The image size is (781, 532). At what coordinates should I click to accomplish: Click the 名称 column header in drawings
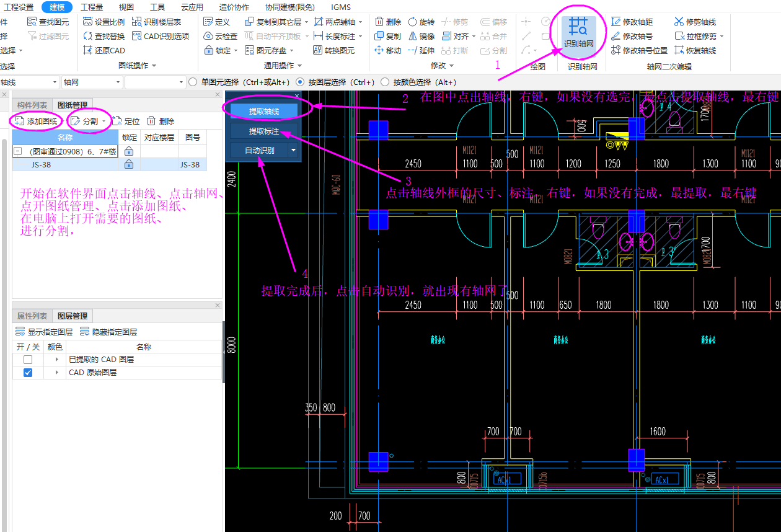(65, 137)
